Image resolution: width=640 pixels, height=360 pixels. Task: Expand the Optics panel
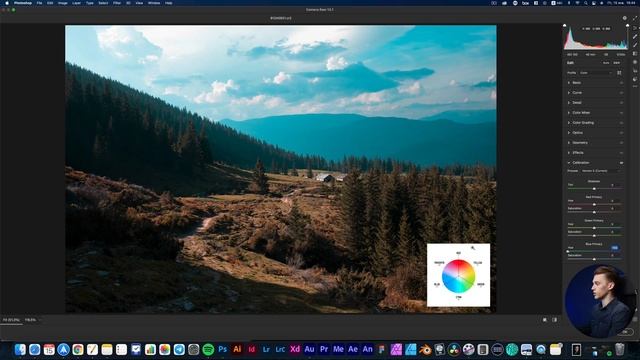point(577,133)
